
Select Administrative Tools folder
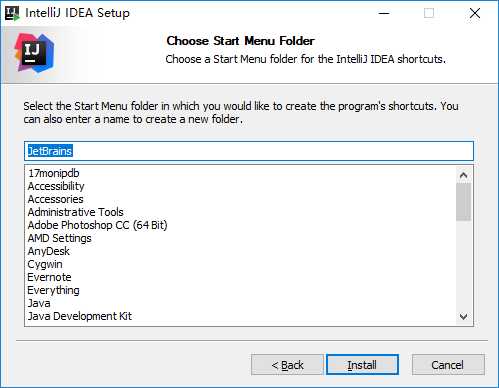tap(76, 212)
